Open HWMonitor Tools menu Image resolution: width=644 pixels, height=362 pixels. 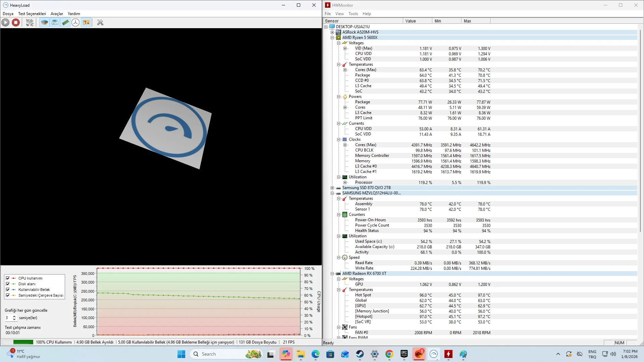[x=353, y=14]
